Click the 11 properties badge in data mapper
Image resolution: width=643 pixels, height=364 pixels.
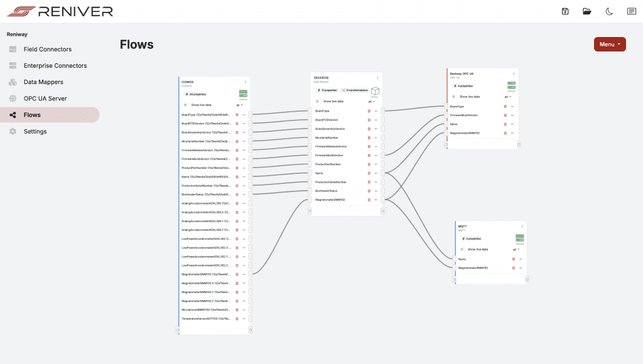327,90
